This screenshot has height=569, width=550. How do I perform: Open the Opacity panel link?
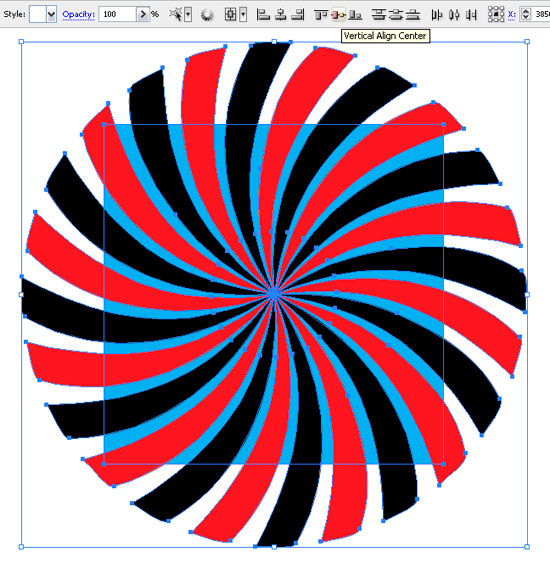(x=78, y=15)
